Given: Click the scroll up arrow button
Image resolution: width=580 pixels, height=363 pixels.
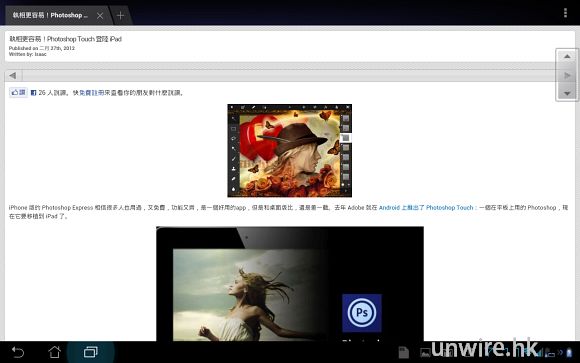Looking at the screenshot, I should [x=567, y=57].
